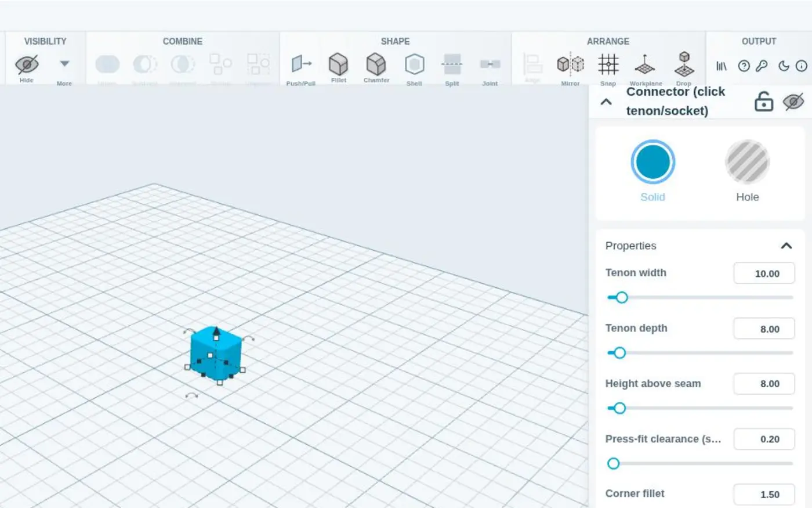The width and height of the screenshot is (812, 508).
Task: Click the black height arrow above the cube
Action: click(216, 331)
